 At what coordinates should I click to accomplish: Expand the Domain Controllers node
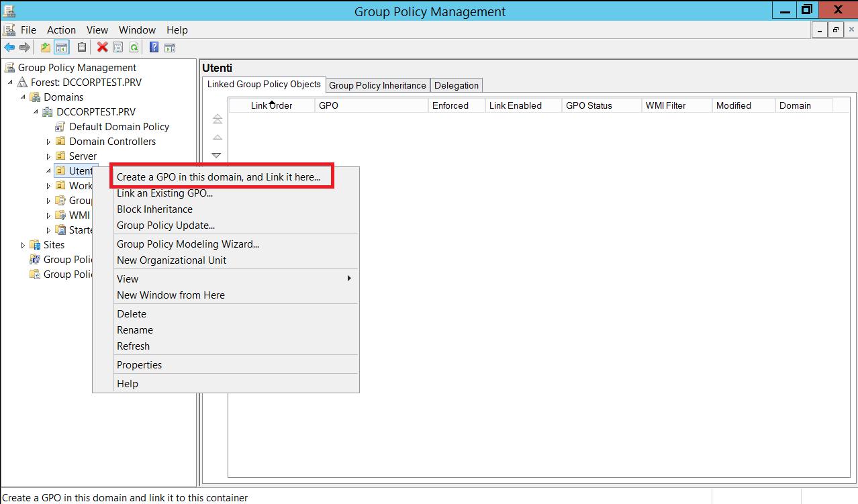point(48,142)
